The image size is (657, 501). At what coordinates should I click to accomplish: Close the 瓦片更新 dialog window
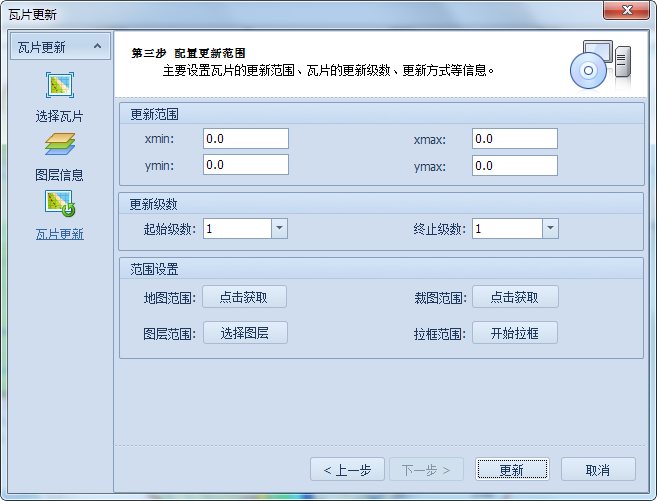coord(626,10)
